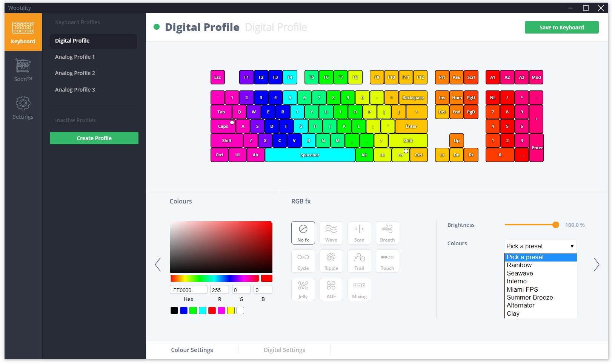Select the Scan effect
The height and width of the screenshot is (364, 612).
359,232
